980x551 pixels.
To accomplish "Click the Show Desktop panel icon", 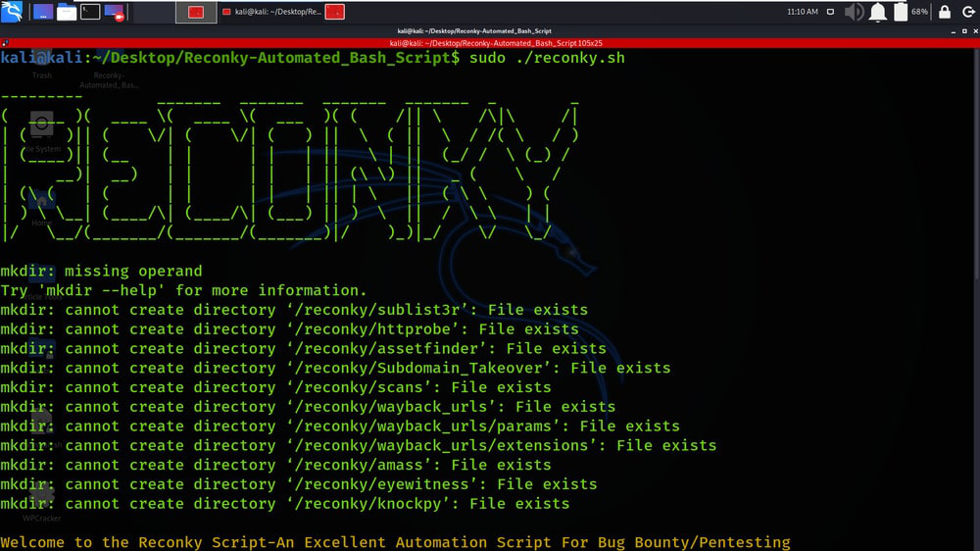I will (x=42, y=12).
